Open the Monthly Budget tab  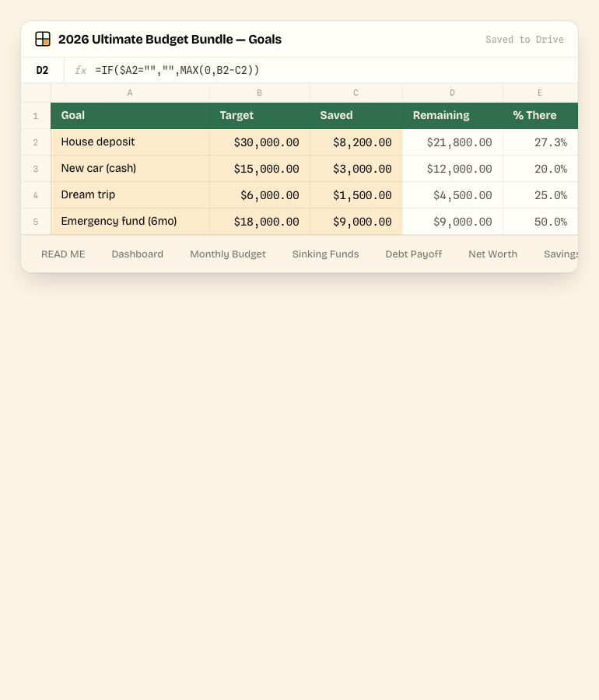[x=228, y=254]
